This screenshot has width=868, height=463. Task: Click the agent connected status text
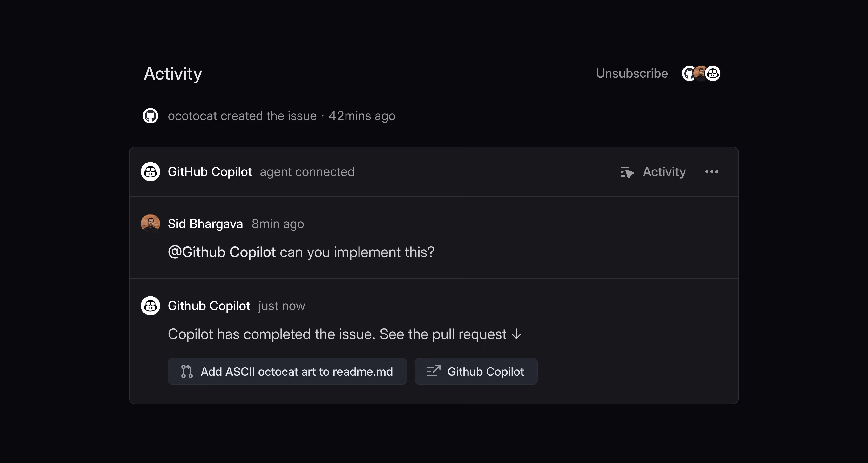coord(307,172)
